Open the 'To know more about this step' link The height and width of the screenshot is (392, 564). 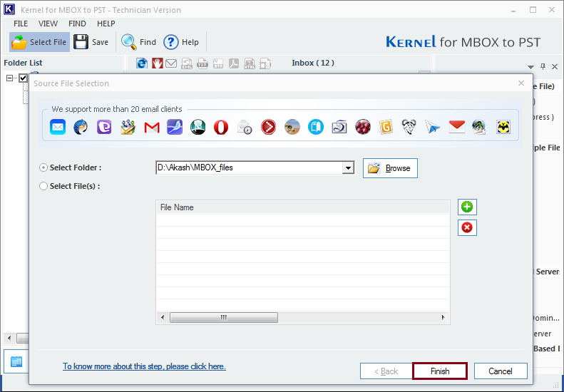point(144,366)
